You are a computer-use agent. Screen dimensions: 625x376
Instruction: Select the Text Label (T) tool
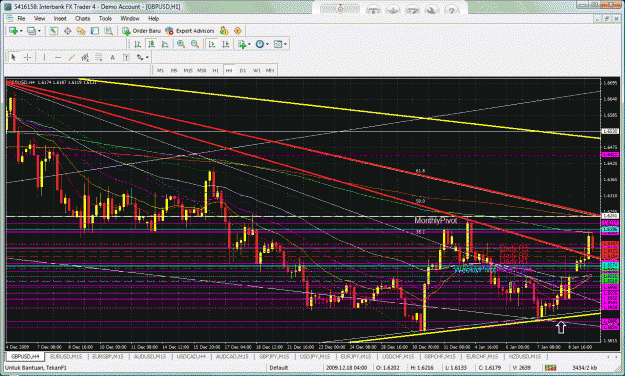click(126, 57)
